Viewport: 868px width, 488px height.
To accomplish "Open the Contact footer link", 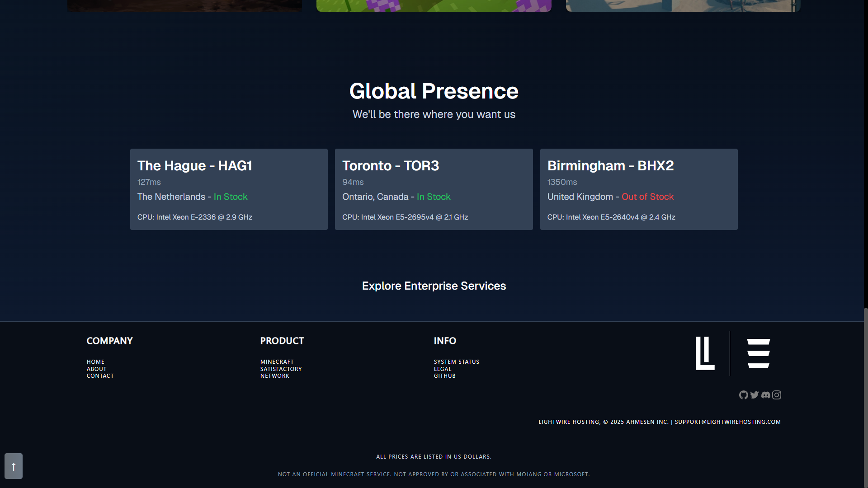I will pos(100,376).
